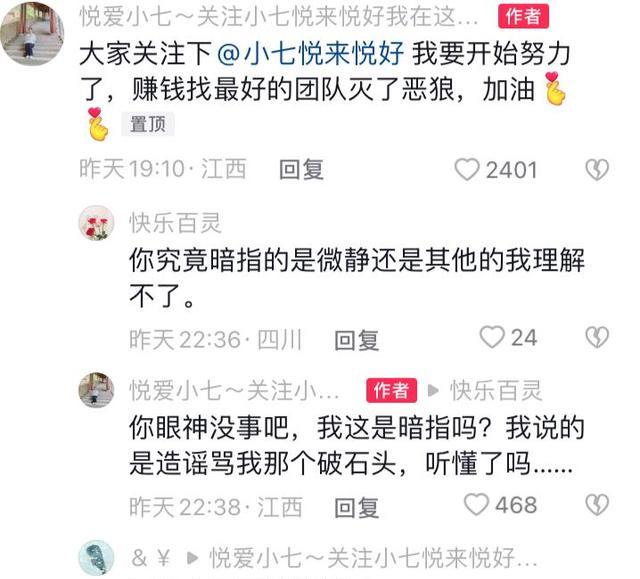Dislike the pinned author comment
This screenshot has height=579, width=640.
point(597,170)
